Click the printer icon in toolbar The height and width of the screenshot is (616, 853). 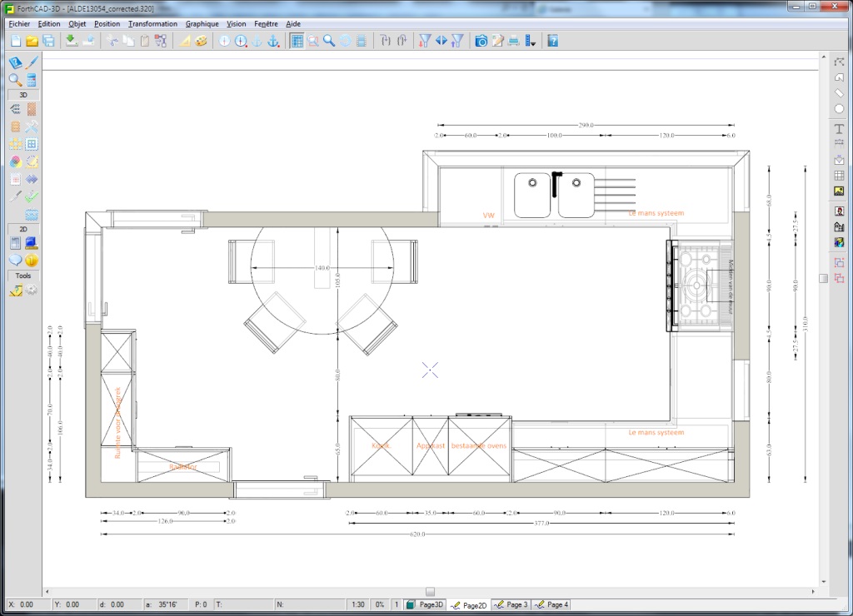pos(514,41)
